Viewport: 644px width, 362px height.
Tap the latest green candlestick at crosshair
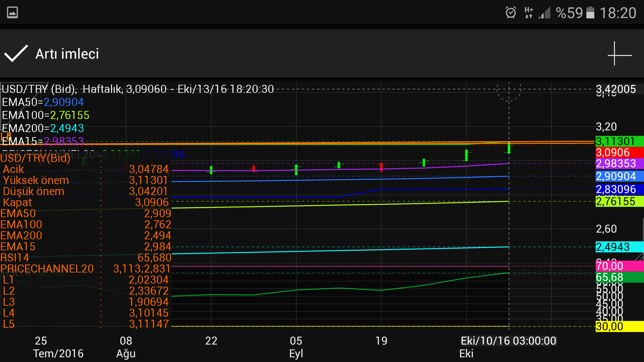tap(509, 148)
